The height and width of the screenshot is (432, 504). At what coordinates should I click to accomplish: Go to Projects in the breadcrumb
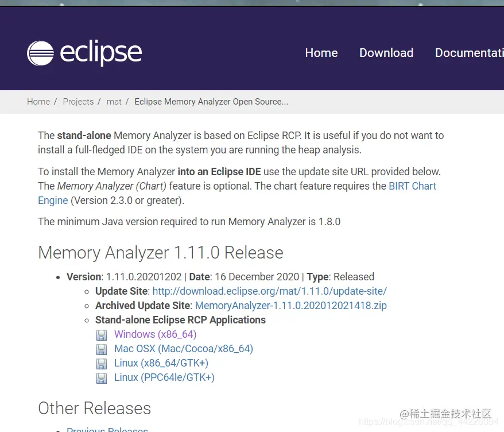coord(78,102)
